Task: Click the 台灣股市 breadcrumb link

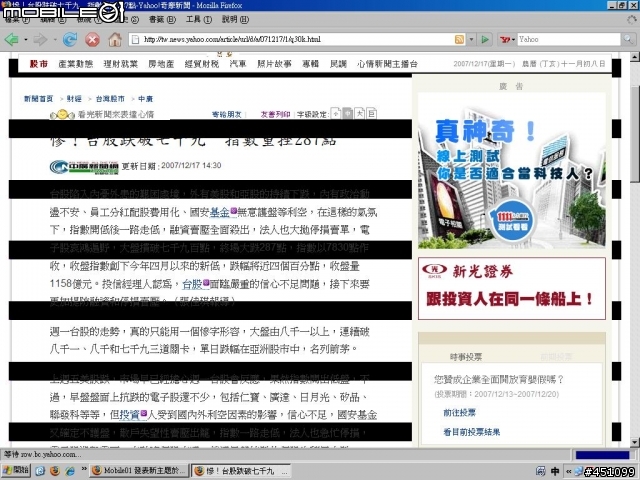Action: pos(110,99)
